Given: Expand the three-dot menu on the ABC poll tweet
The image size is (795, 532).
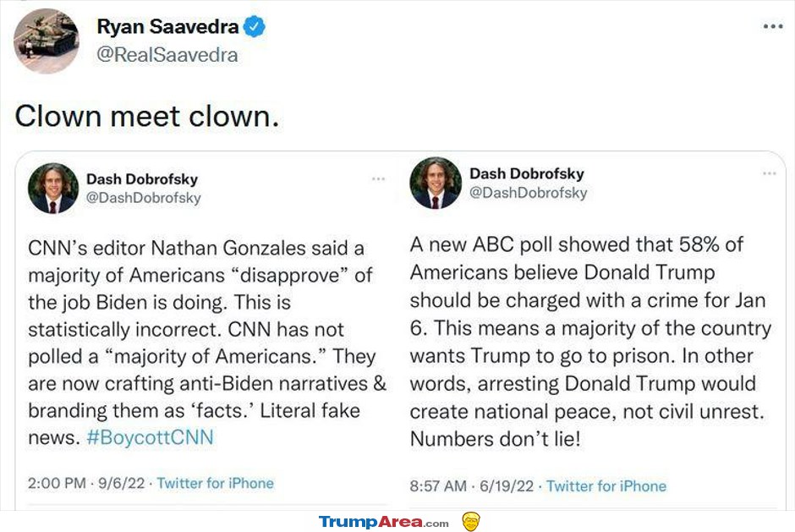Looking at the screenshot, I should [769, 173].
